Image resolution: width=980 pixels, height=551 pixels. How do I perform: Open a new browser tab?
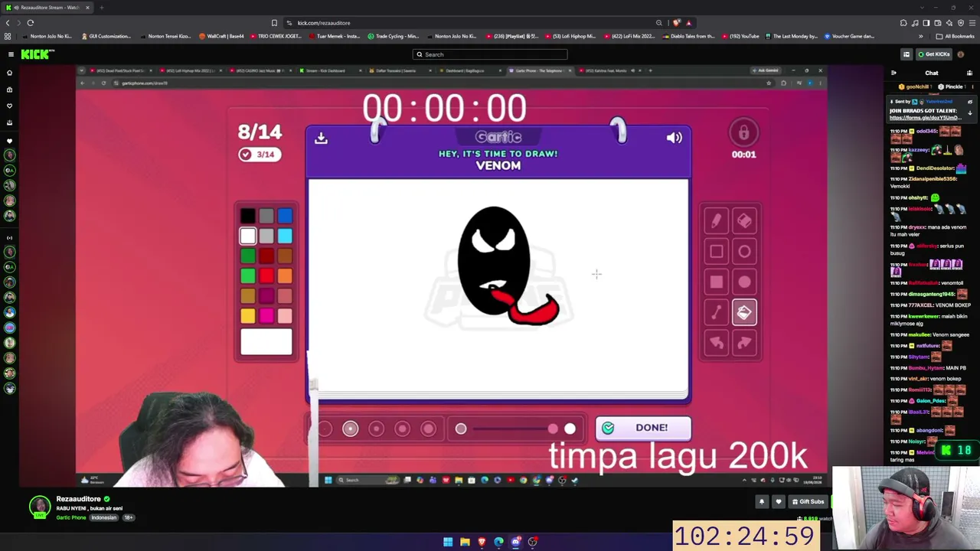tap(101, 8)
